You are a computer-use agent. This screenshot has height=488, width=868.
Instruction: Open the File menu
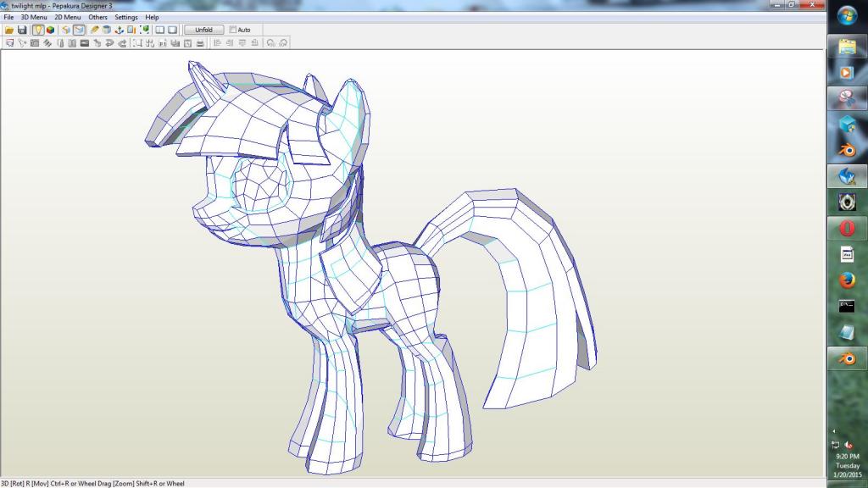tap(8, 17)
